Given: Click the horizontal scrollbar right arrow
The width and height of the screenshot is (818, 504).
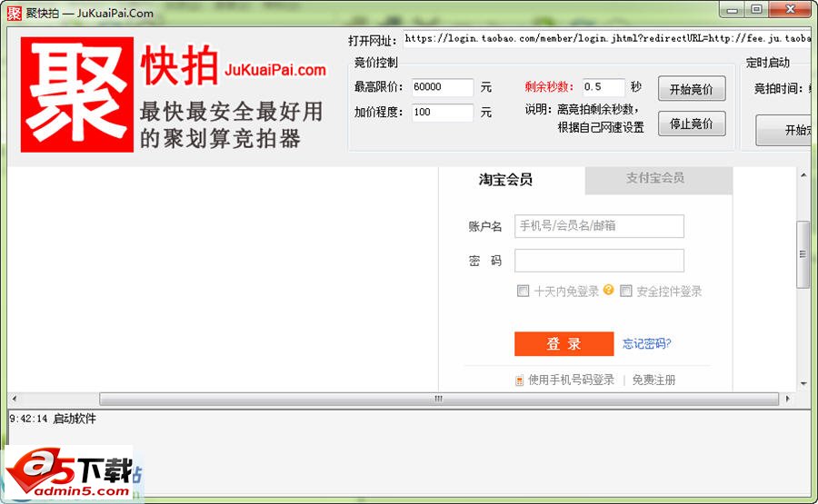Looking at the screenshot, I should 787,399.
